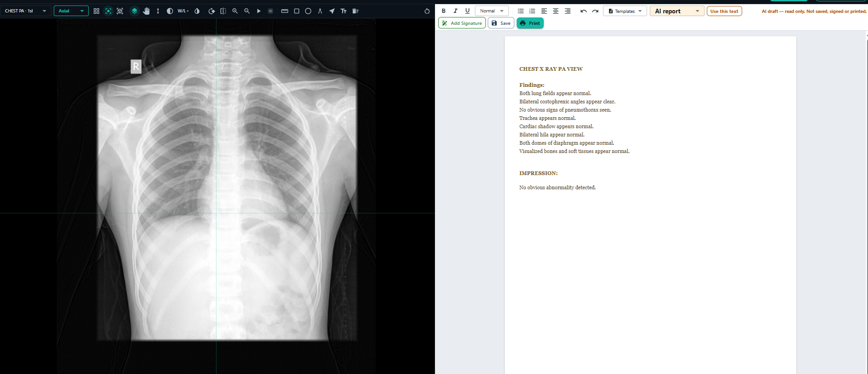Image resolution: width=868 pixels, height=374 pixels.
Task: Print the report with Print button
Action: click(530, 23)
